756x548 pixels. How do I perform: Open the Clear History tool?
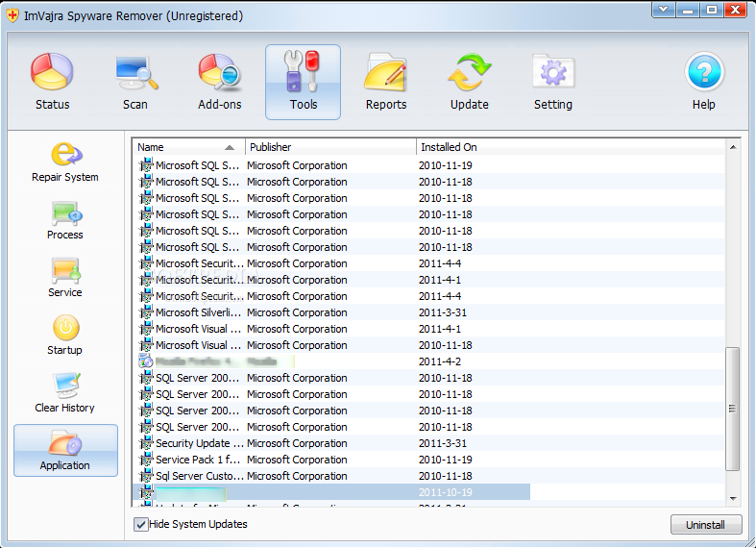[65, 393]
